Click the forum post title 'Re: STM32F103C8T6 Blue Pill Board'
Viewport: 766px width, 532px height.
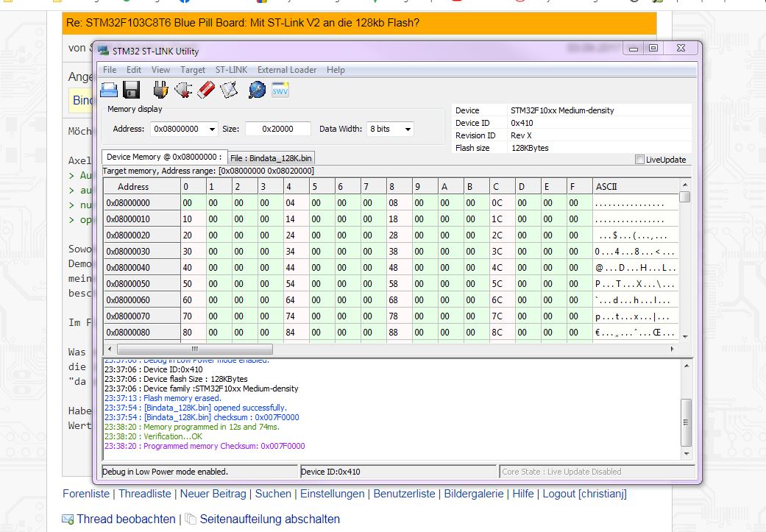243,23
